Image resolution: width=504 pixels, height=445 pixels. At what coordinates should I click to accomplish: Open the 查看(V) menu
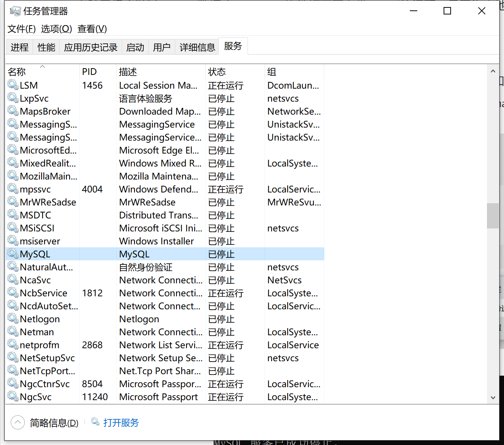(91, 29)
